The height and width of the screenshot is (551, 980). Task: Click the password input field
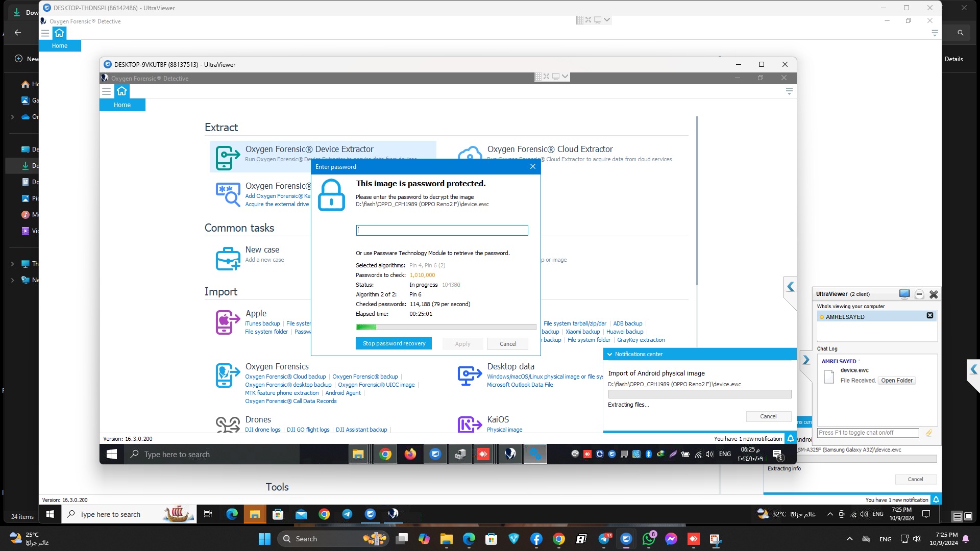click(442, 230)
